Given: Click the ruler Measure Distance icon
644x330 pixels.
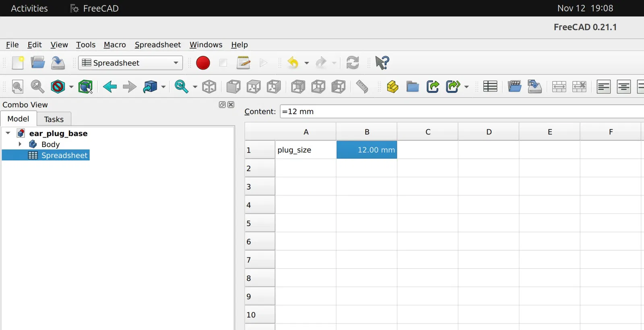Looking at the screenshot, I should [x=362, y=87].
